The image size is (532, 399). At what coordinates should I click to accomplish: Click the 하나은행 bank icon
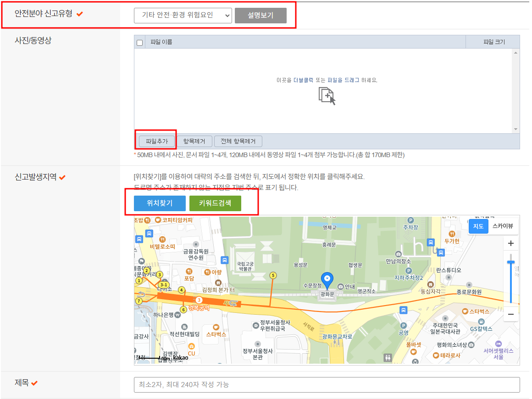point(177,315)
